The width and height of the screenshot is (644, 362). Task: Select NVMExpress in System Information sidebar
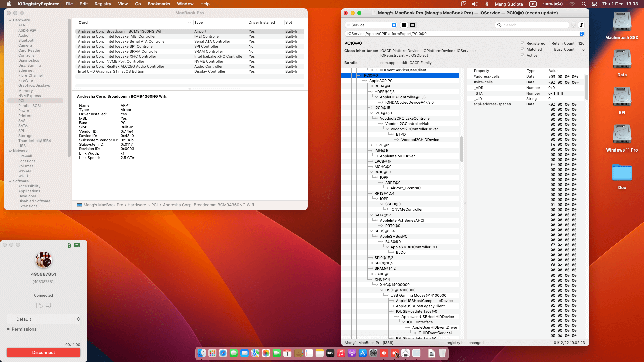[30, 96]
